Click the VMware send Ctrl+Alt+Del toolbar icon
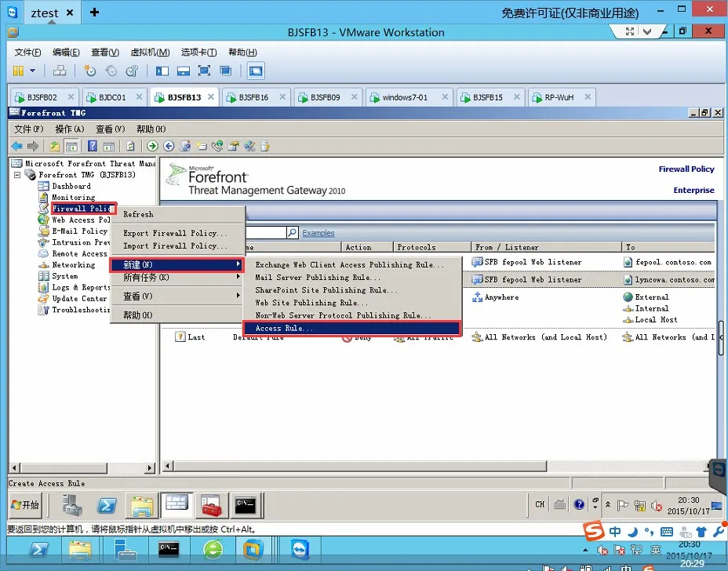The image size is (728, 571). 60,71
